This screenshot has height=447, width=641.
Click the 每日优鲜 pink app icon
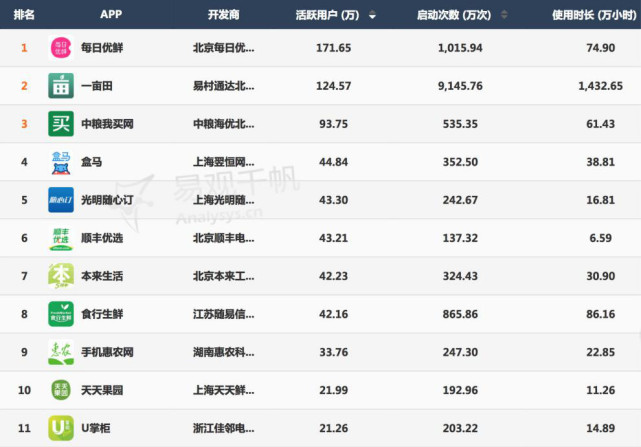[61, 48]
